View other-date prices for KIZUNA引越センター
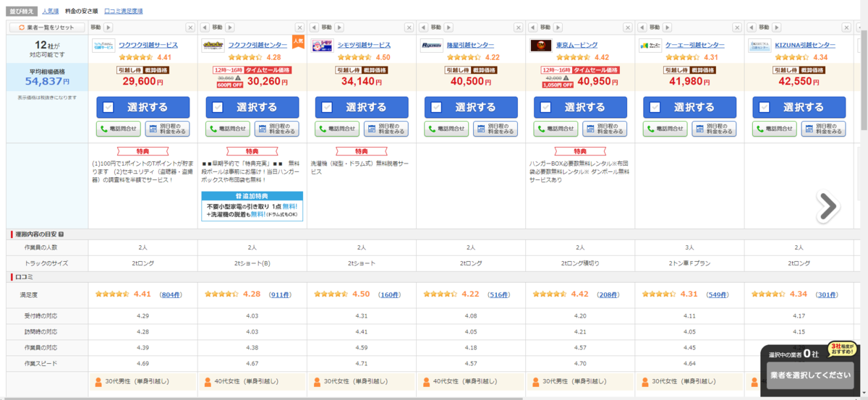 click(822, 129)
